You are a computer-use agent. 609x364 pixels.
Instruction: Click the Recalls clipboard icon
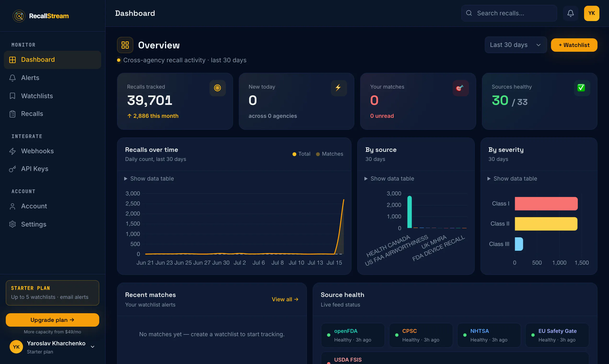[x=12, y=114]
